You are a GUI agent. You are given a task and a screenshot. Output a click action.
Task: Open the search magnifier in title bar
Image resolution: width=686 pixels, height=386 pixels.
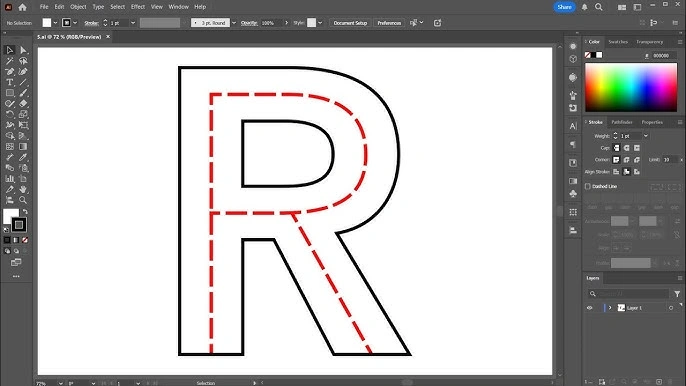pos(598,7)
